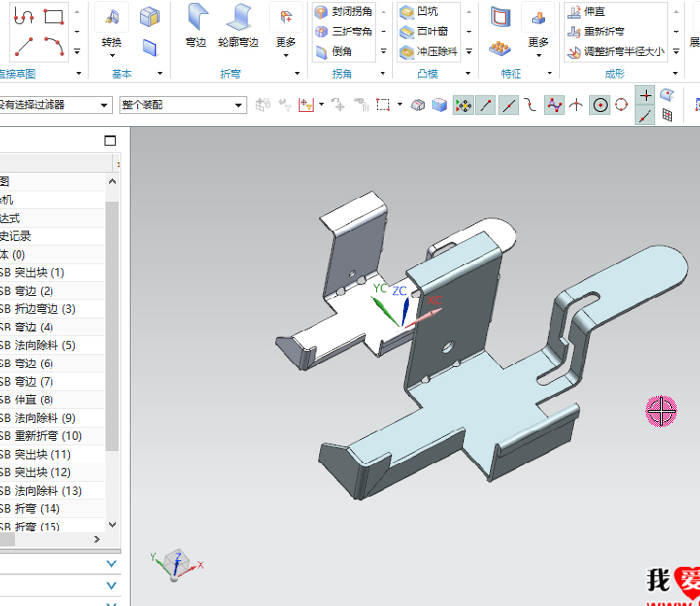Image resolution: width=700 pixels, height=606 pixels.
Task: Toggle the end point snap option
Action: pos(485,106)
